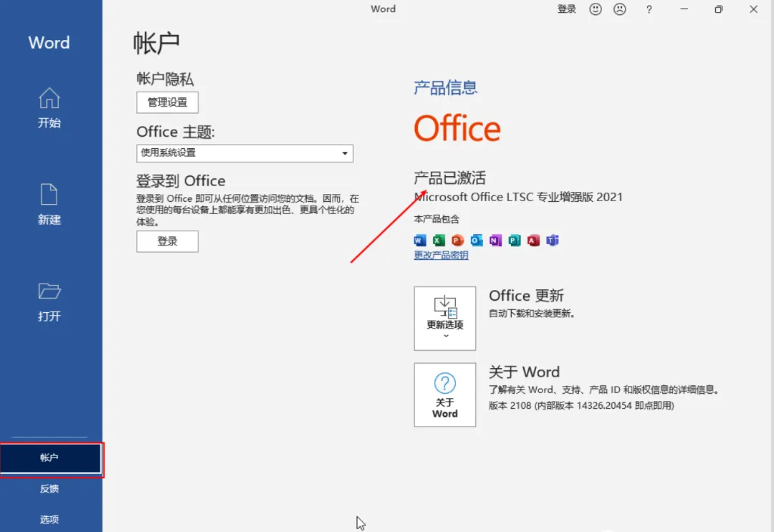
Task: Click the 产品已激活 status text
Action: click(449, 178)
